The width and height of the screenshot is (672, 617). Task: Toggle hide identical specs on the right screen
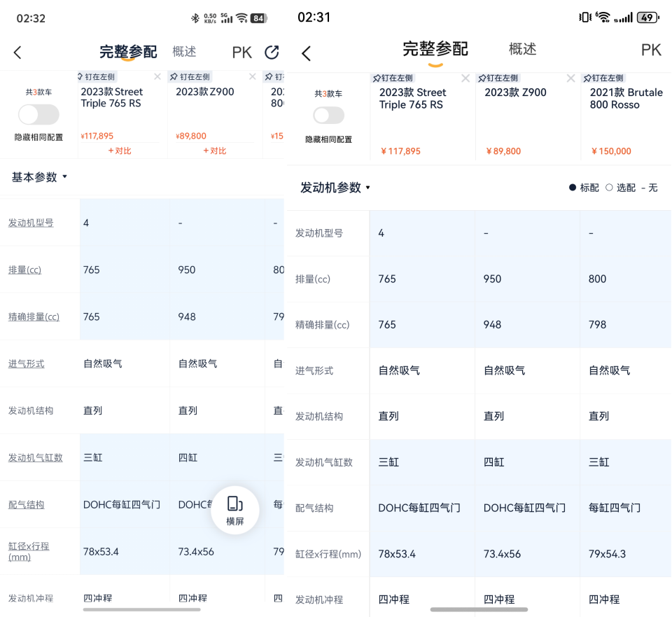(329, 116)
